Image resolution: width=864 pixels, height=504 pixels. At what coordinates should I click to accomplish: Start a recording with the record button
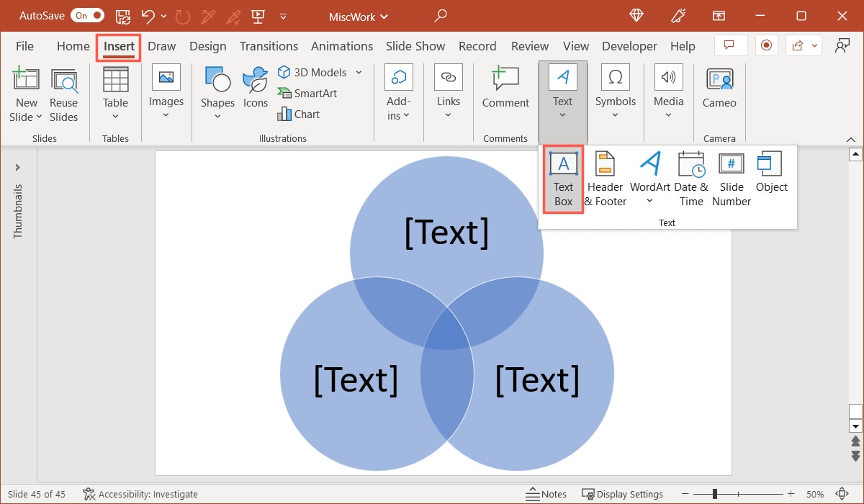(766, 45)
